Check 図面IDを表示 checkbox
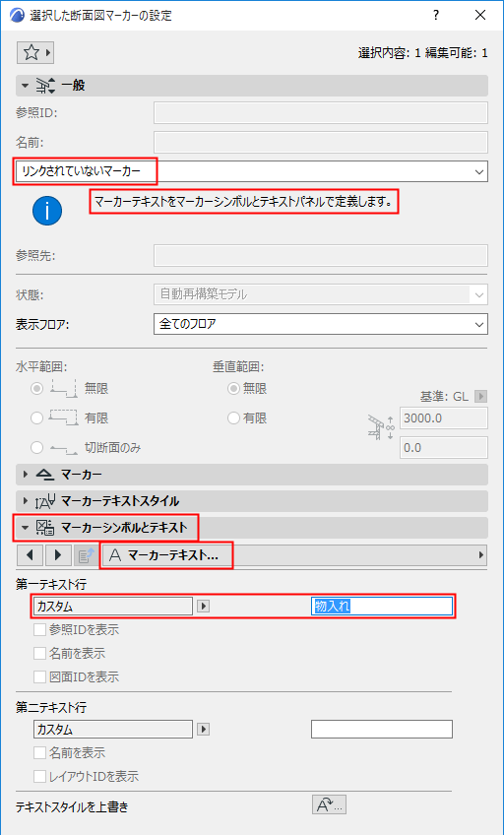This screenshot has height=835, width=504. pos(40,677)
